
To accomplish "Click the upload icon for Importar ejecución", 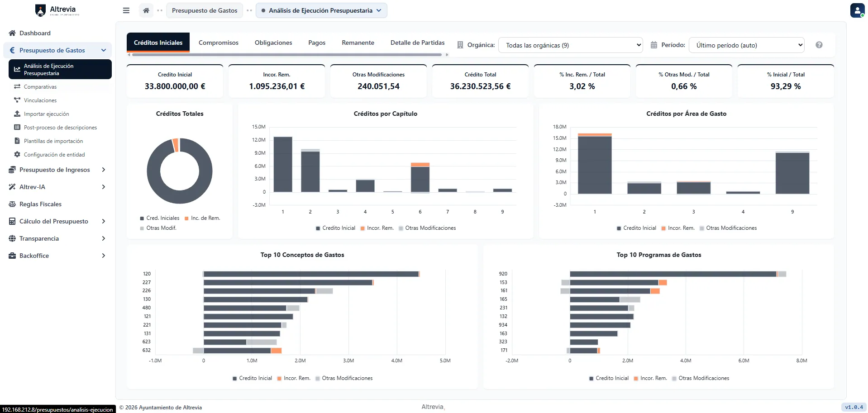I will 17,114.
